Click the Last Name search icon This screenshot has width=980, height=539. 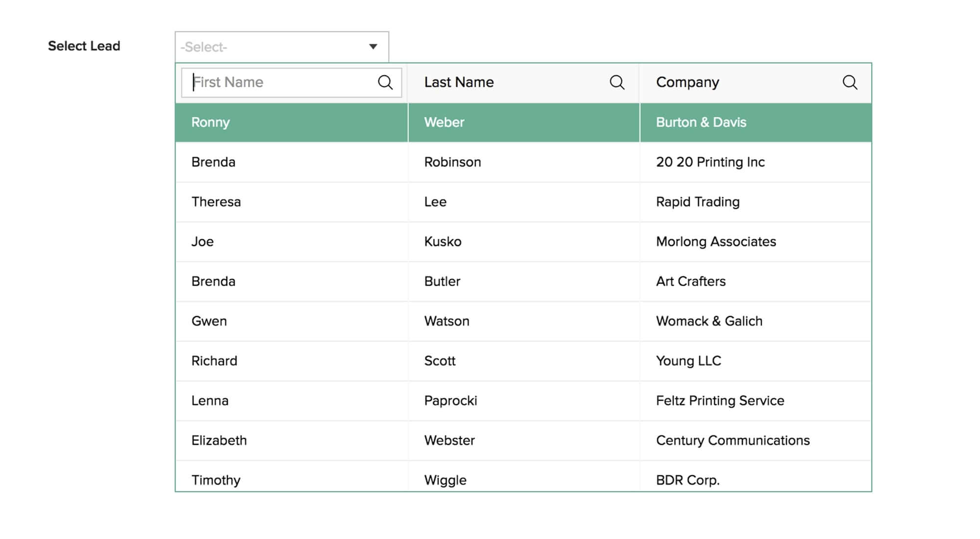coord(616,82)
